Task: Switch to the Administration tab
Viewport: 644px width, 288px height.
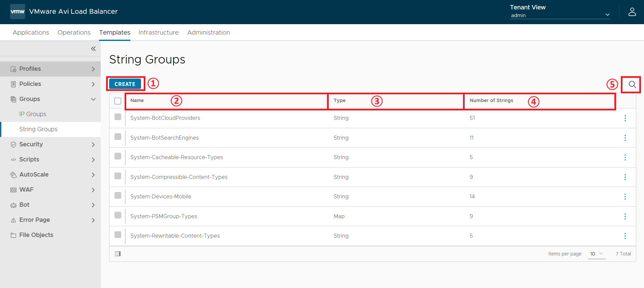Action: [209, 33]
